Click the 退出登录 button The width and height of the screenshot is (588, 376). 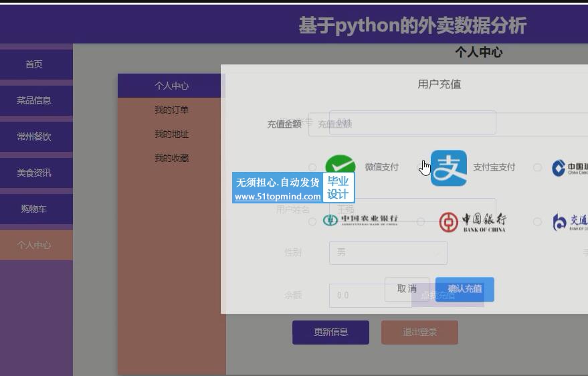(x=419, y=332)
